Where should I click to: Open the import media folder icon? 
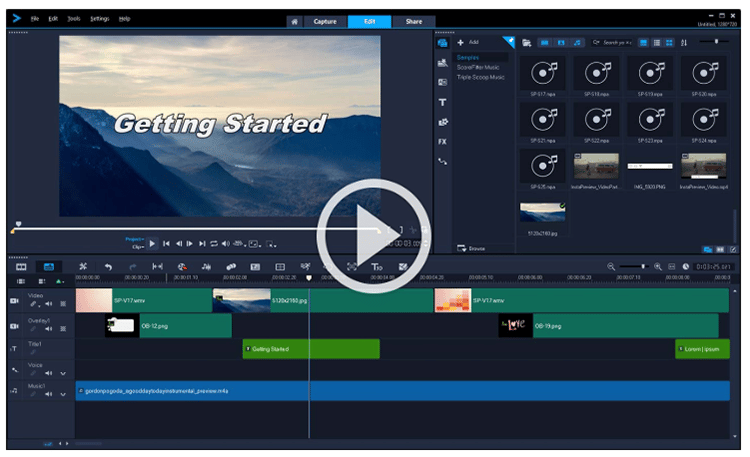526,42
